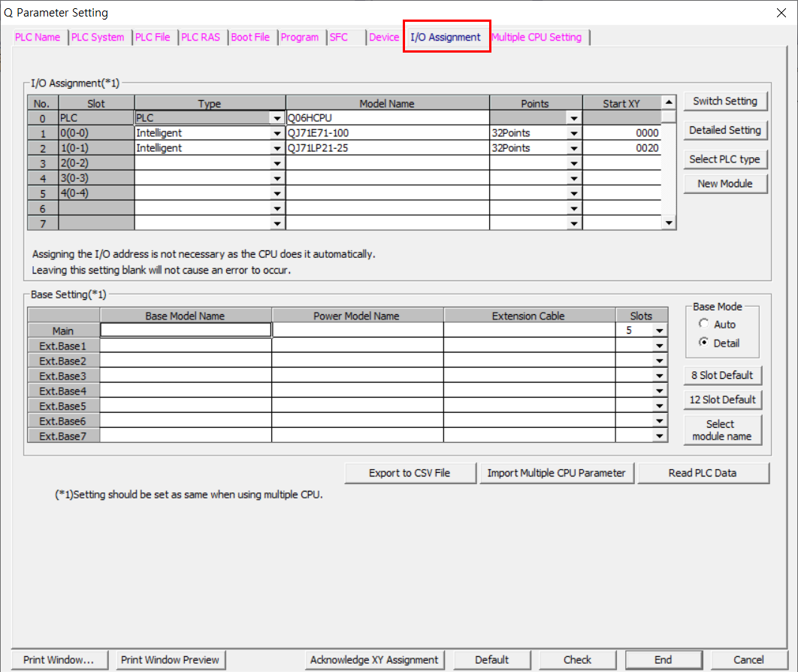Open the Multiple CPU Setting tab

[537, 37]
